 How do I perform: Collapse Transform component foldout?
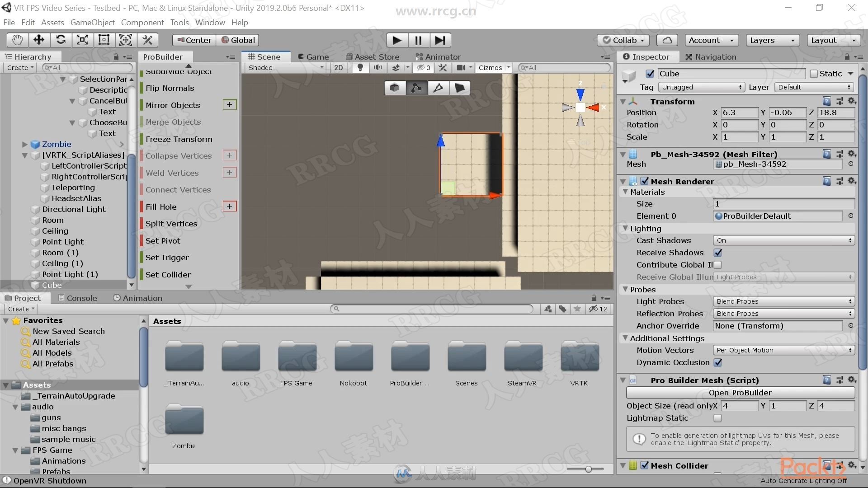[x=623, y=102]
